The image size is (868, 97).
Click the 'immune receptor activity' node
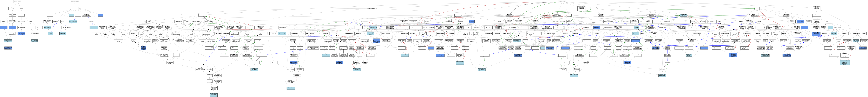[x=4, y=21]
